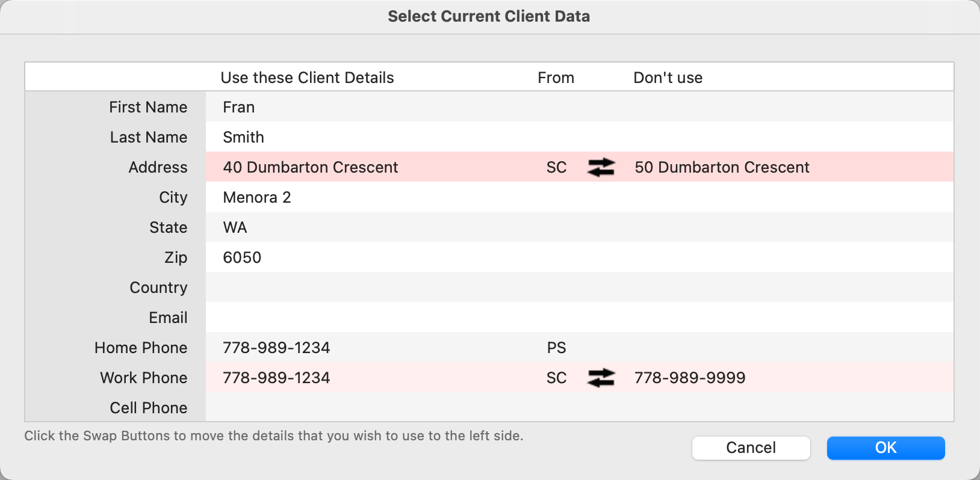Swap the Work Phone row details
The height and width of the screenshot is (480, 980).
(601, 378)
